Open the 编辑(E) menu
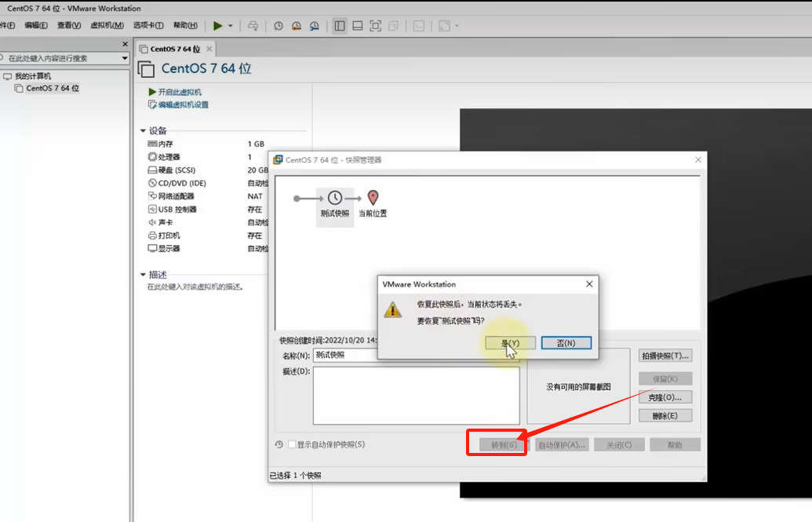Image resolution: width=812 pixels, height=522 pixels. pyautogui.click(x=36, y=25)
